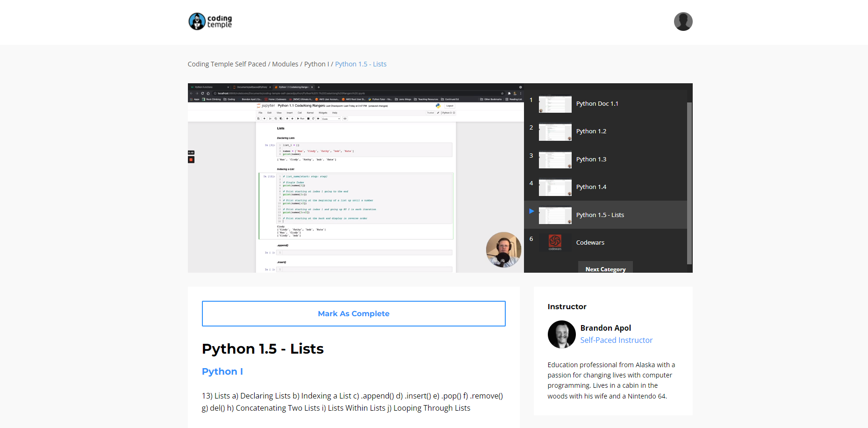Click the Coding Temple logo
This screenshot has width=868, height=428.
pyautogui.click(x=209, y=22)
